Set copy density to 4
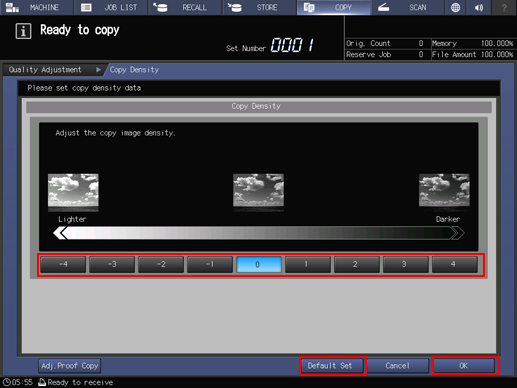517x388 pixels. click(x=455, y=264)
